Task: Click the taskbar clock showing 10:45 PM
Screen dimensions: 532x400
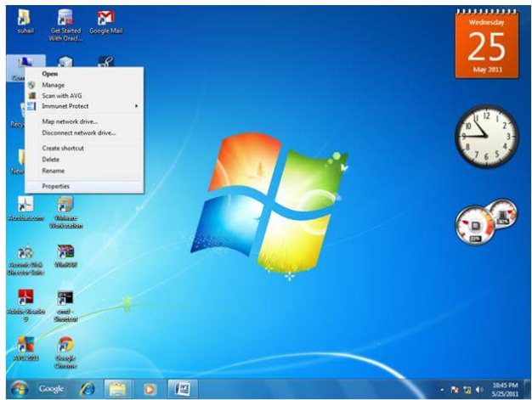Action: pos(505,389)
